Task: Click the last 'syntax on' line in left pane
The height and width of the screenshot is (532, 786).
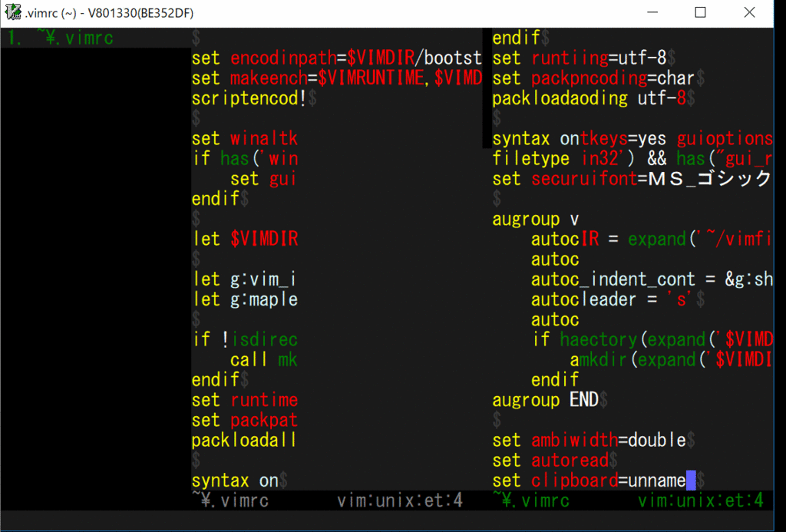Action: click(x=235, y=481)
